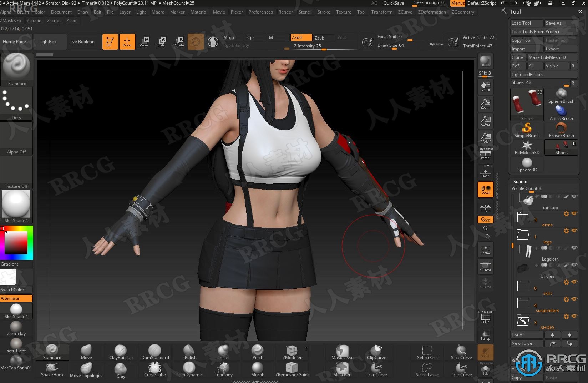
Task: Select the ZRemesherGuide brush
Action: point(292,369)
